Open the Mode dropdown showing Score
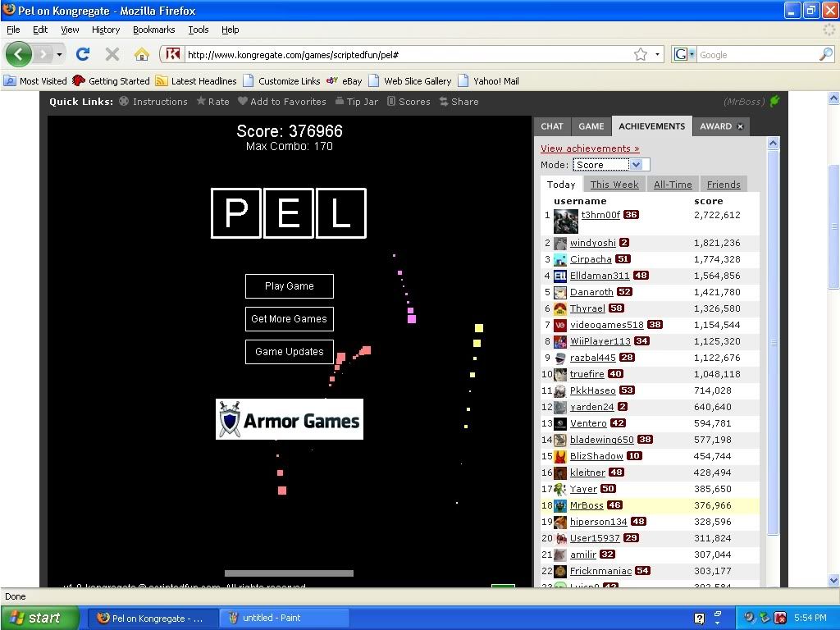Image resolution: width=840 pixels, height=630 pixels. [x=611, y=165]
